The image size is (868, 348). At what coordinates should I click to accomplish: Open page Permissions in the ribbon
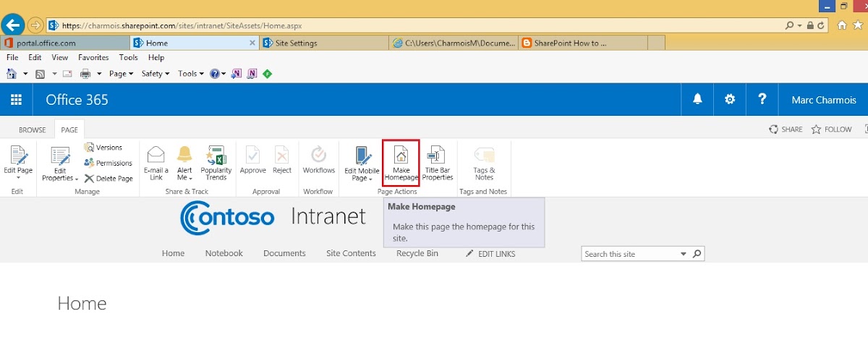[109, 164]
